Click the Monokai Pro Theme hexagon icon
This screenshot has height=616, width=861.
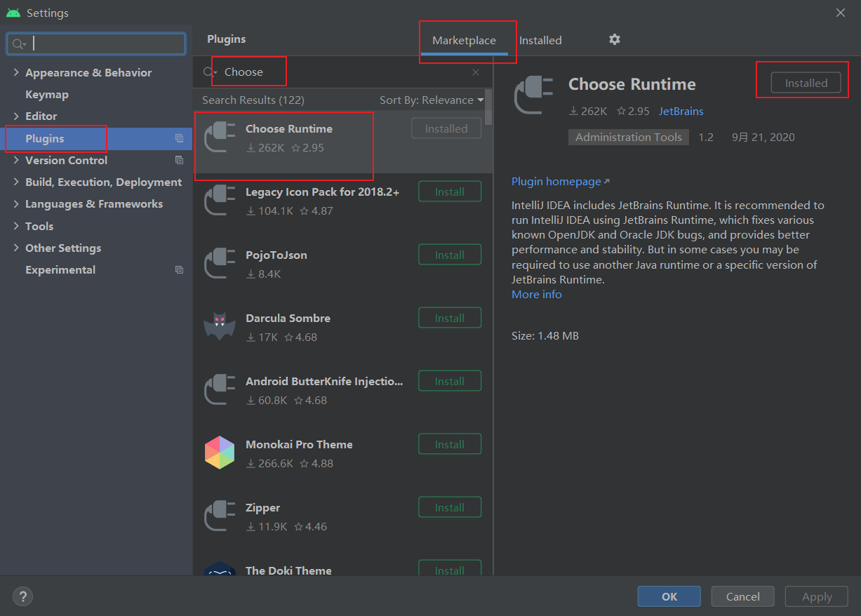tap(220, 453)
